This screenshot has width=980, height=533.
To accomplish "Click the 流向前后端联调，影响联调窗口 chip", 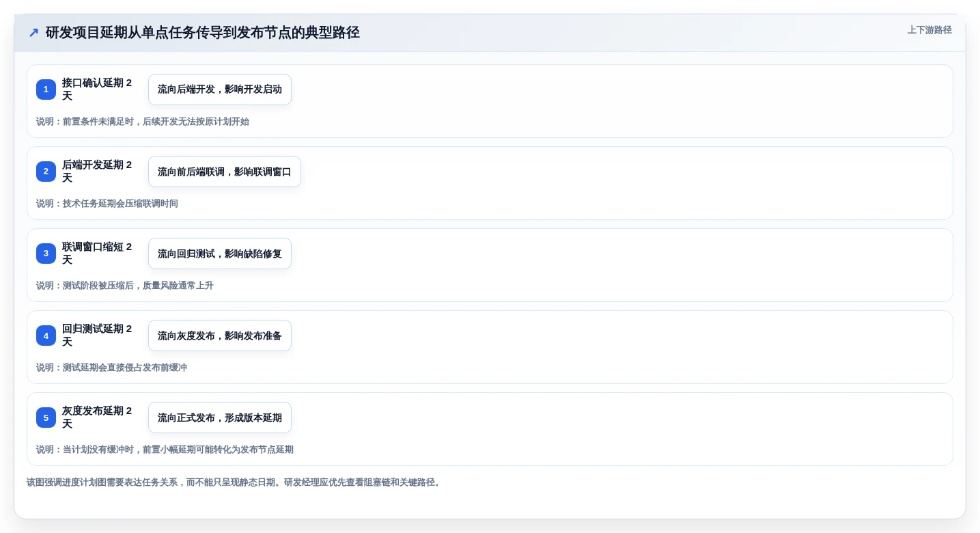I will click(225, 172).
